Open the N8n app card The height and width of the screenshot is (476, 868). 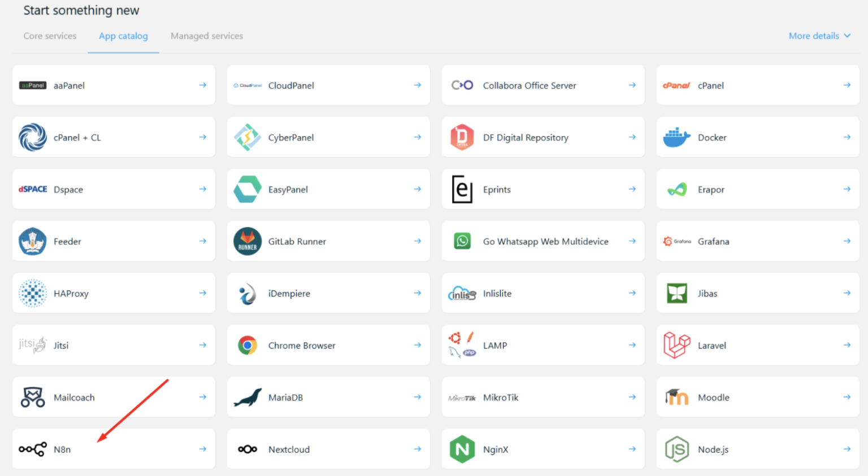click(113, 449)
